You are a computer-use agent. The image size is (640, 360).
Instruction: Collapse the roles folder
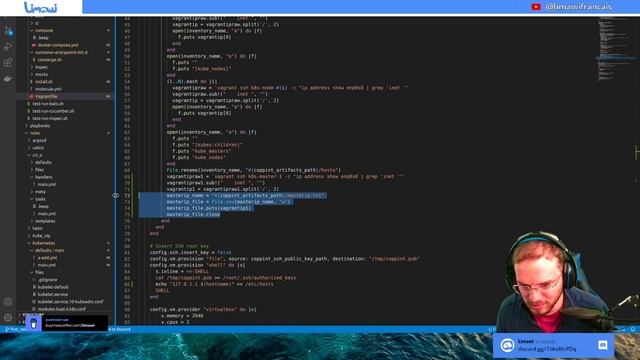[x=35, y=133]
